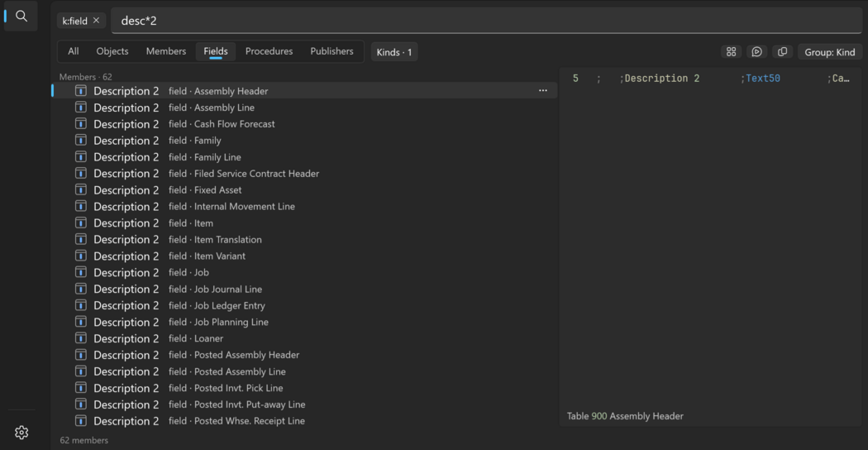
Task: Click the copy icon button
Action: [782, 51]
